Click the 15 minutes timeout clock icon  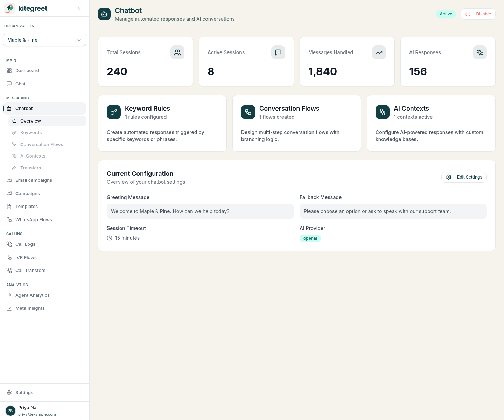[110, 238]
